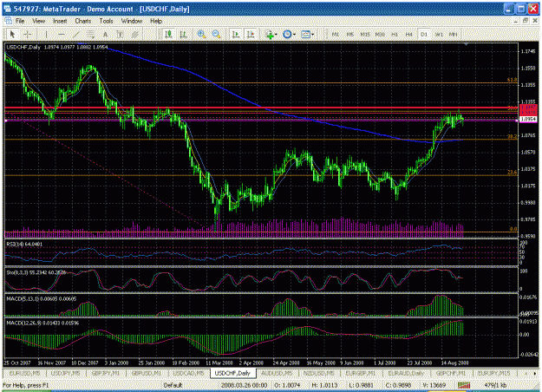Pick the vertical line drawing tool

tap(46, 34)
